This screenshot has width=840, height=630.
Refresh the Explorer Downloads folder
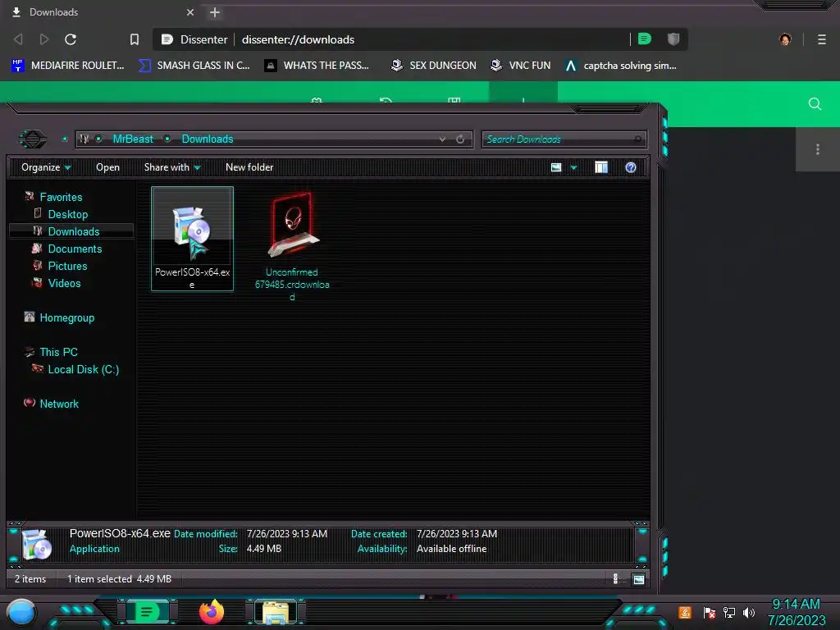point(460,139)
